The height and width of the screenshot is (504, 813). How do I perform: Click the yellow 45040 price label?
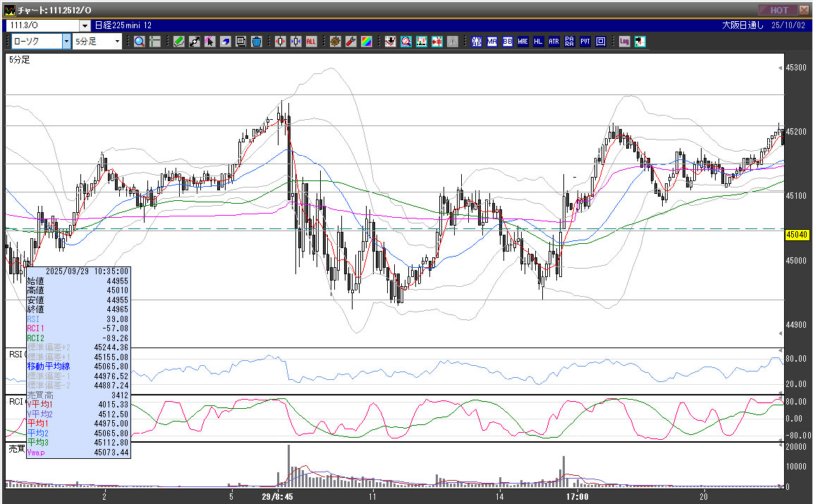coord(795,235)
